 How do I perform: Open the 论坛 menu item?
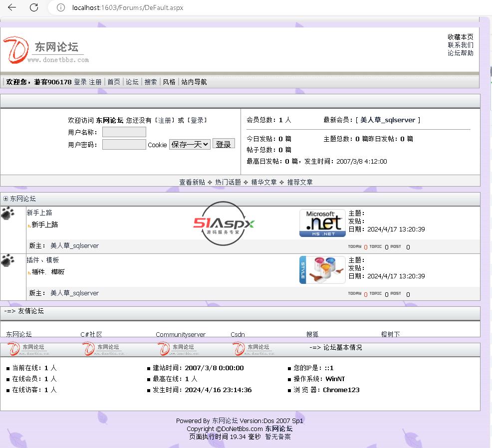(132, 82)
